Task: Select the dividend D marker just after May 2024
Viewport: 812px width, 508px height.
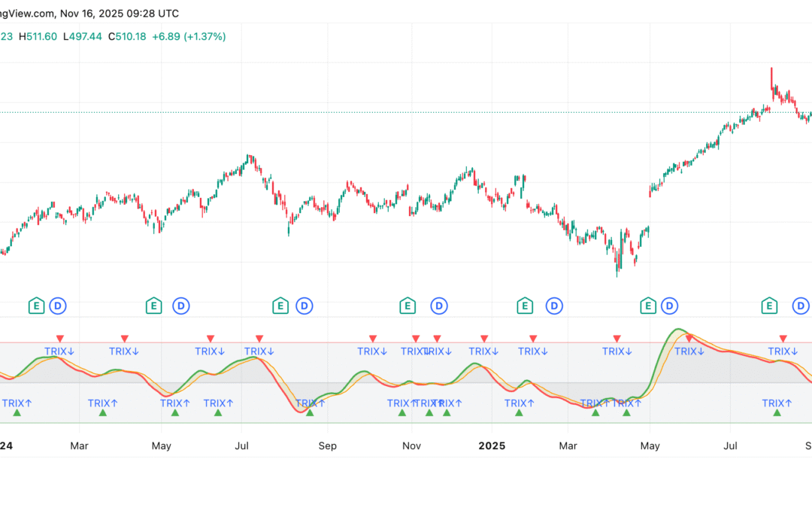Action: coord(180,306)
